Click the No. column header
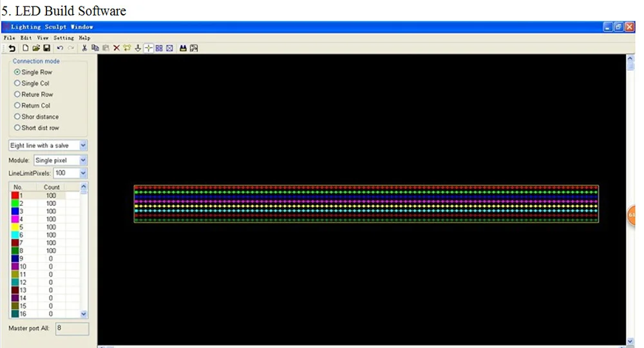The width and height of the screenshot is (644, 348). (x=23, y=187)
